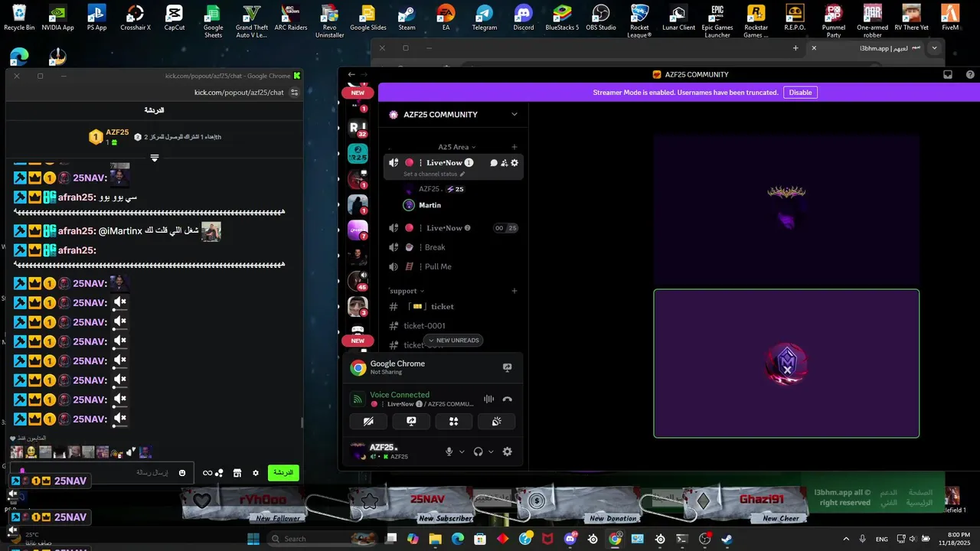The width and height of the screenshot is (980, 551).
Task: Open Steam from the Windows taskbar
Action: tap(727, 539)
